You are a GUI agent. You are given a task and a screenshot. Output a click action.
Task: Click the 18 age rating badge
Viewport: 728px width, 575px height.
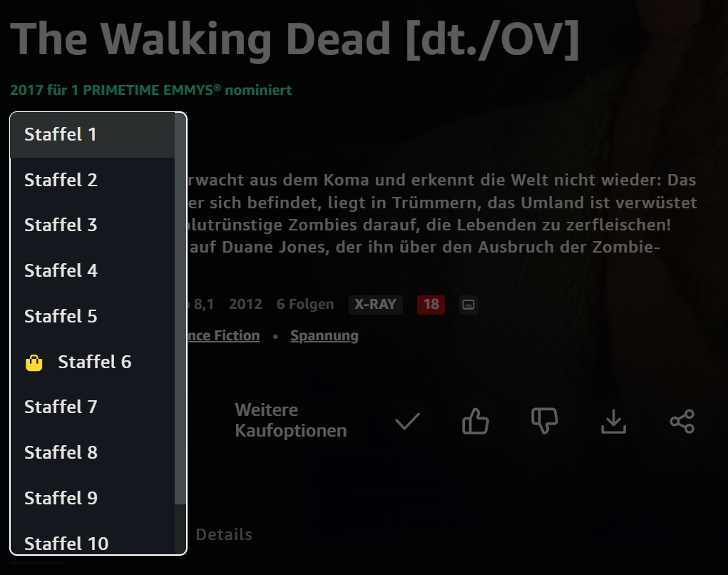pyautogui.click(x=431, y=305)
